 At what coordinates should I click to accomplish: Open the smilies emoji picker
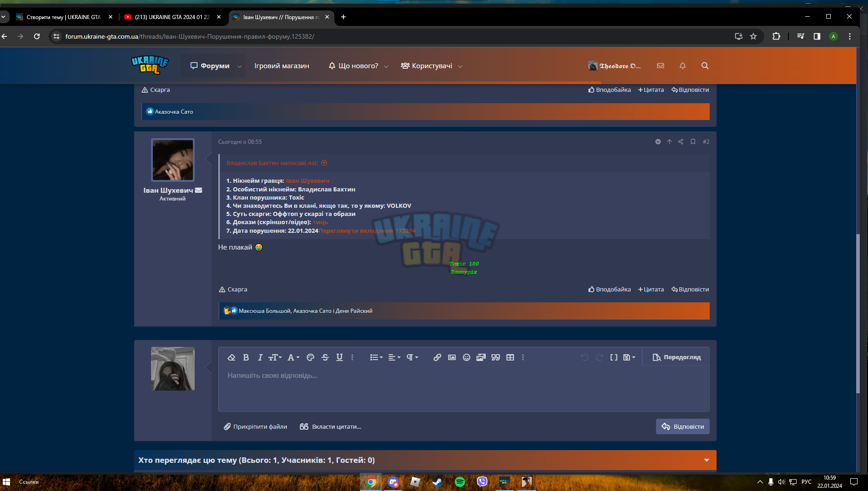pyautogui.click(x=466, y=357)
